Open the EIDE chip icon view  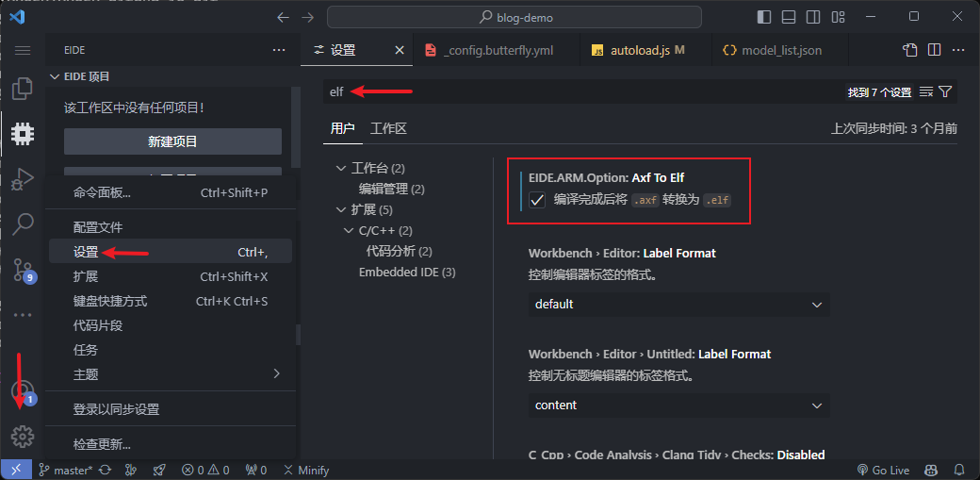[23, 134]
